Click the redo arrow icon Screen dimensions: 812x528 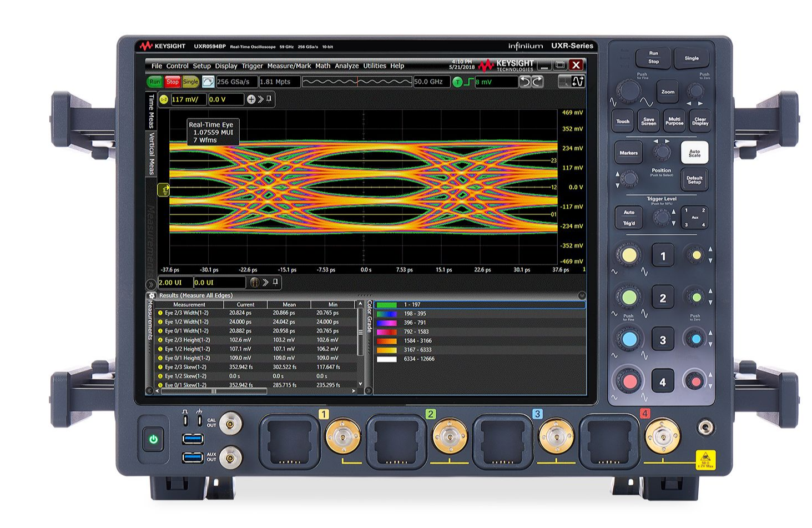537,82
